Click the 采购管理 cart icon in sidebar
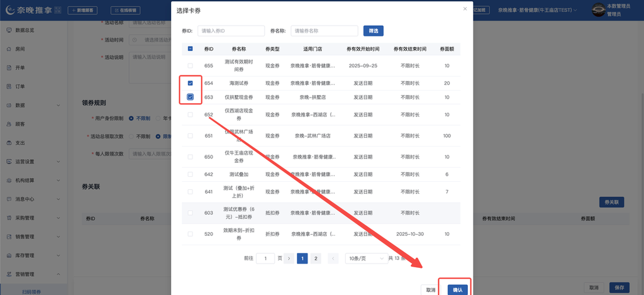This screenshot has height=295, width=644. coord(9,218)
